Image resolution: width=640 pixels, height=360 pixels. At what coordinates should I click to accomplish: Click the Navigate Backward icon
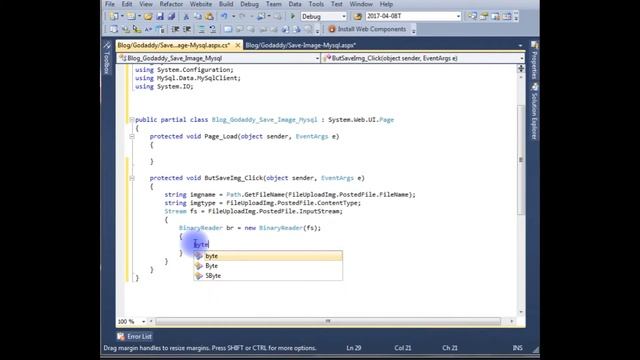click(x=261, y=16)
